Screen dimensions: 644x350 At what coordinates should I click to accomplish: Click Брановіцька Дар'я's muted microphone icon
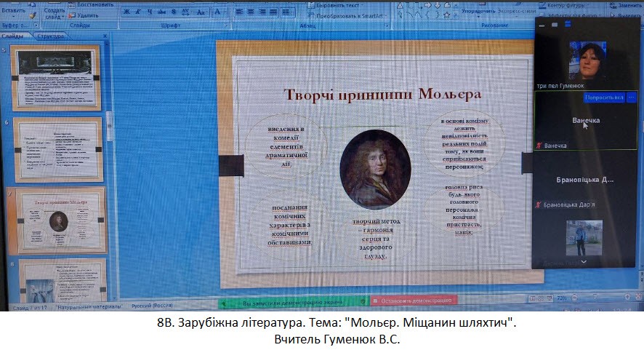[x=538, y=205]
